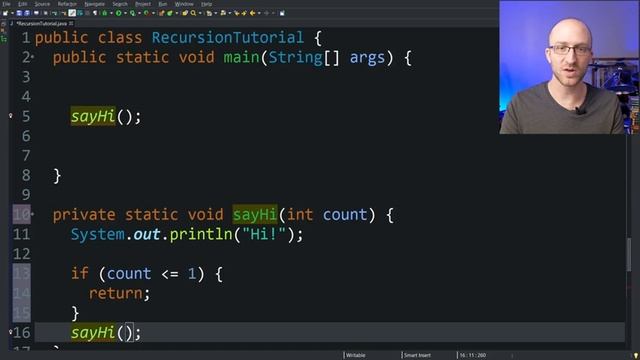Click the greyed Forward navigation arrow
The image size is (640, 360).
pyautogui.click(x=267, y=13)
